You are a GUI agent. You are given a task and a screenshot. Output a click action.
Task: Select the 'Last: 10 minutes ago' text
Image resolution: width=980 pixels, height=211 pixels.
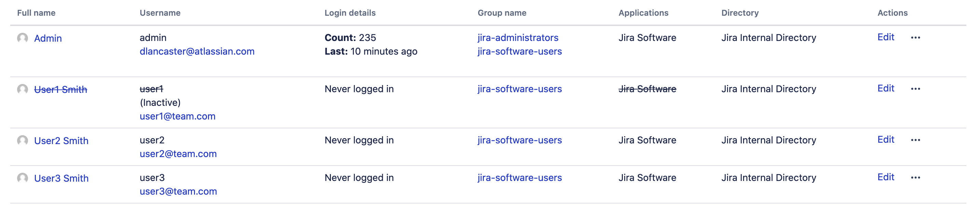point(371,51)
